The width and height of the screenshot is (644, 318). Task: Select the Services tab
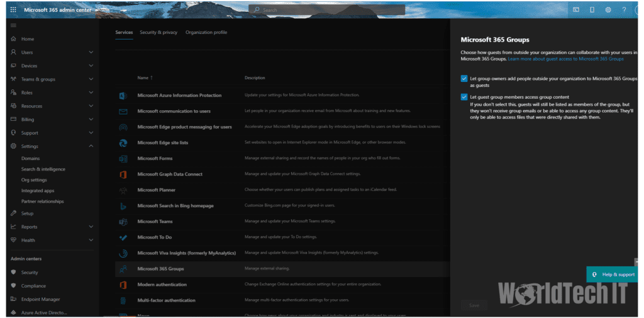[x=124, y=33]
